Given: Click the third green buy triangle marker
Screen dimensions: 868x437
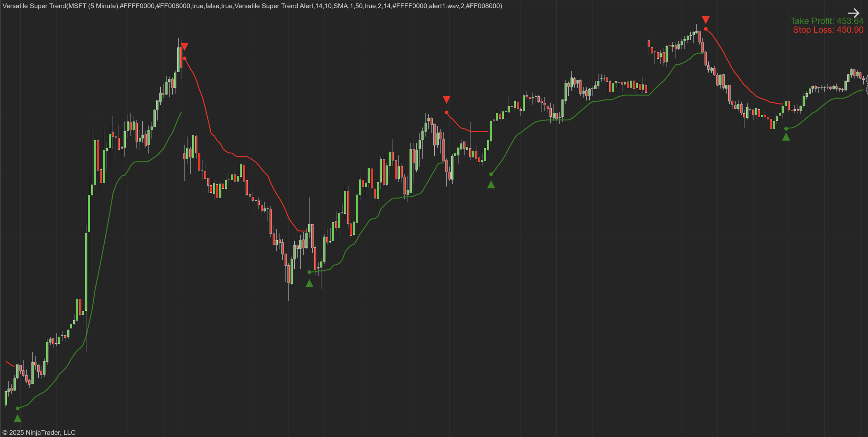Looking at the screenshot, I should [491, 185].
